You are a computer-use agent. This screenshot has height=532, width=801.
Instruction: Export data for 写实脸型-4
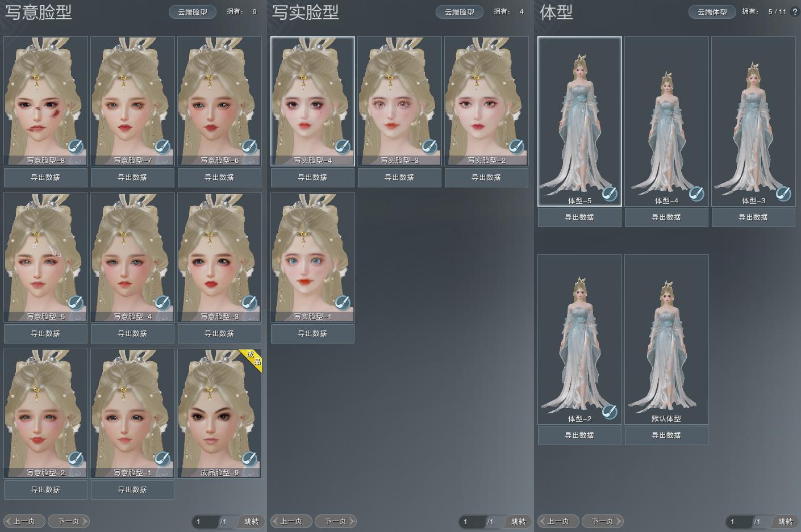312,177
